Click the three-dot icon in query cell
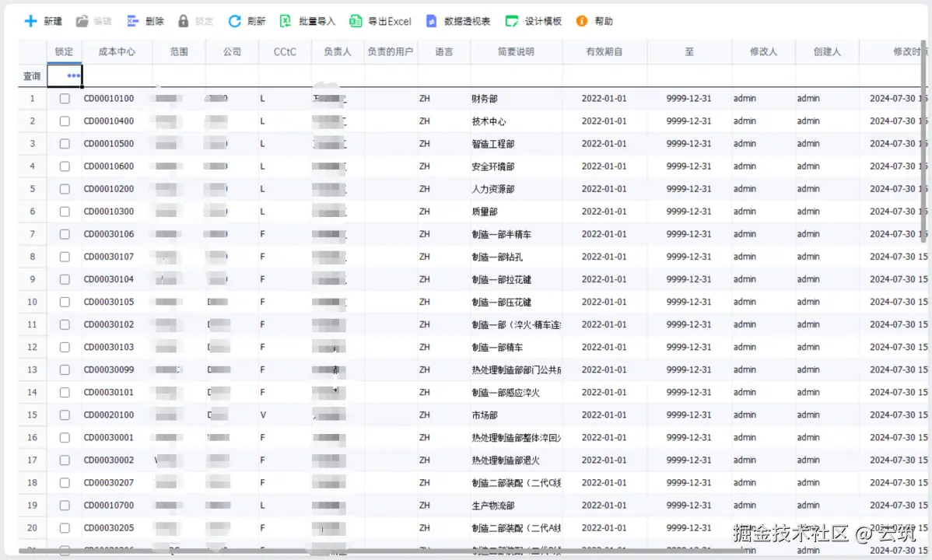932x560 pixels. pos(73,75)
